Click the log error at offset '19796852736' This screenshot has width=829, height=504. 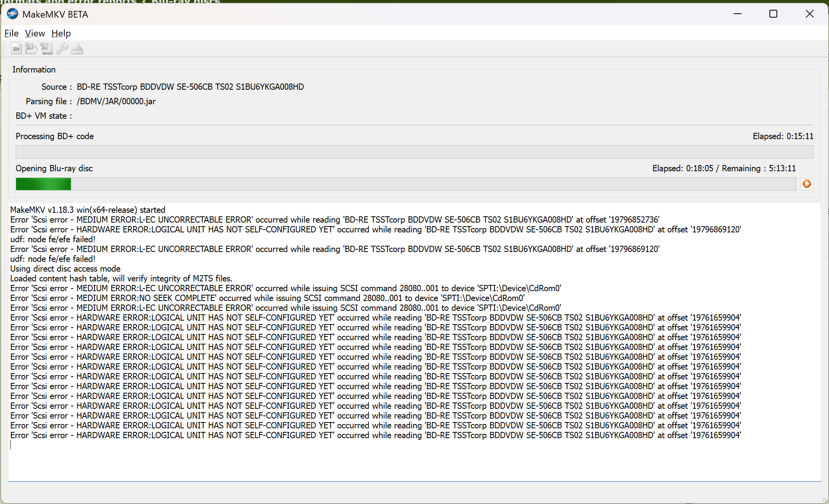[x=335, y=219]
